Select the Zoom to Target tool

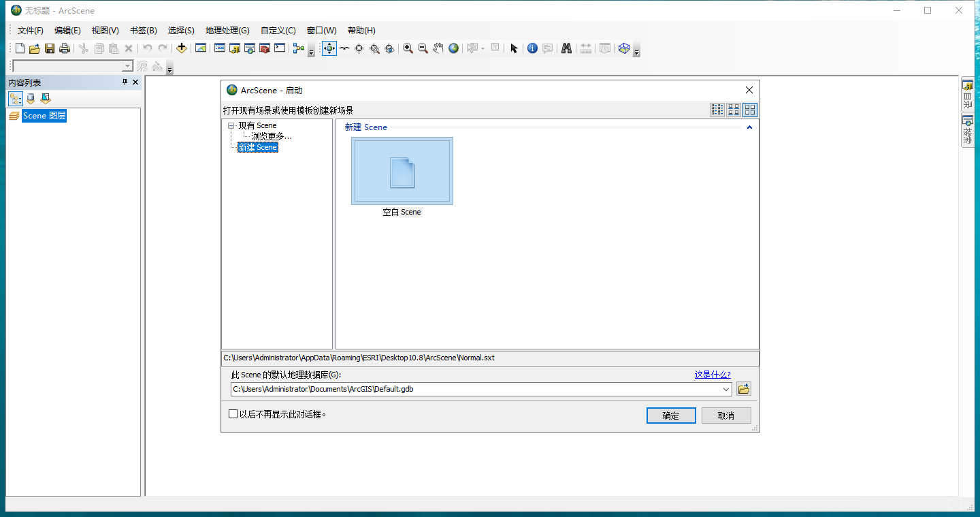tap(374, 48)
